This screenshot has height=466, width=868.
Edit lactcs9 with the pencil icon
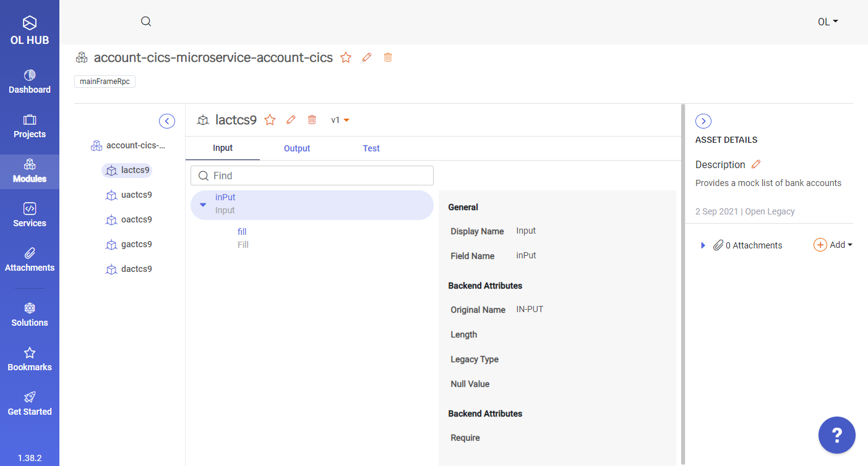coord(291,119)
